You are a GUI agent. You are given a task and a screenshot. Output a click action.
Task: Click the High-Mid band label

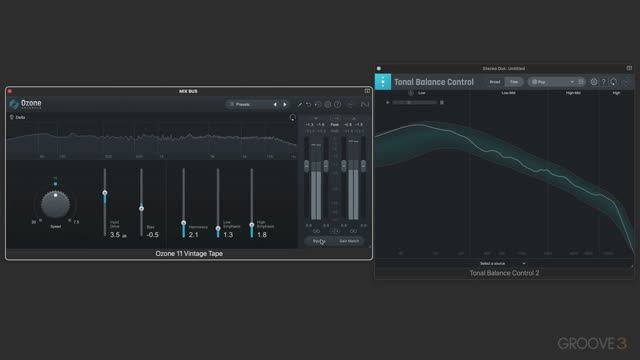pos(573,93)
